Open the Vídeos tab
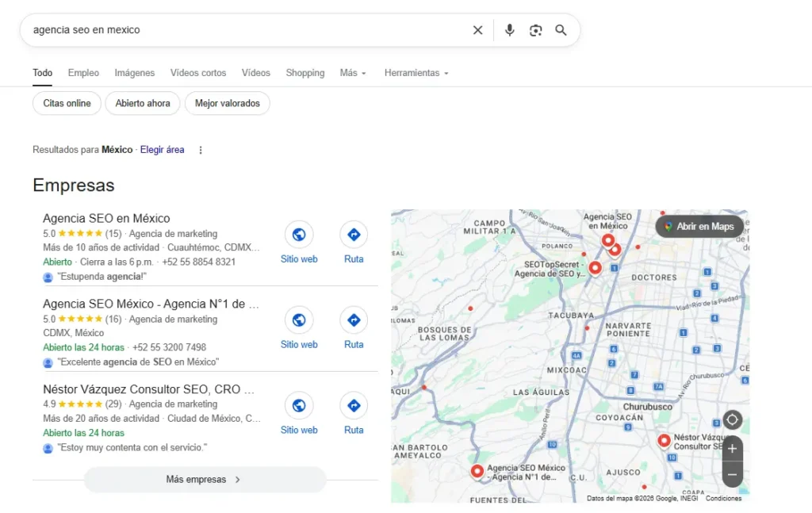Viewport: 812px width, 513px height. (256, 73)
